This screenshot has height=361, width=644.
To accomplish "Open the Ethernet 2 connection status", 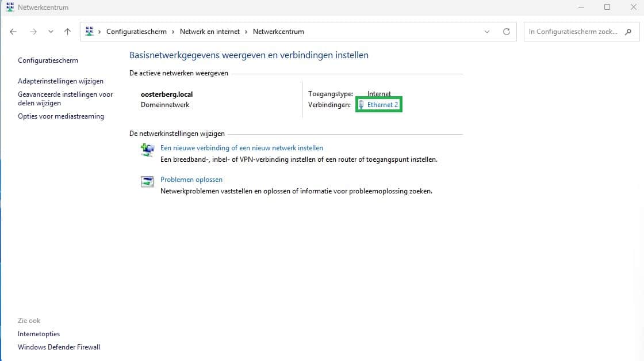I will [x=382, y=105].
